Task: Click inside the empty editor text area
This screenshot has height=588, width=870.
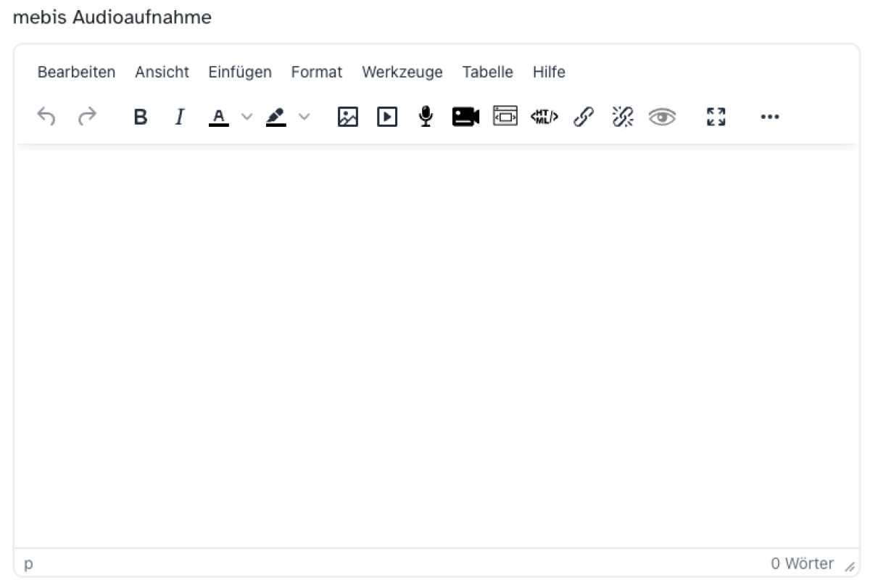Action: coord(435,341)
